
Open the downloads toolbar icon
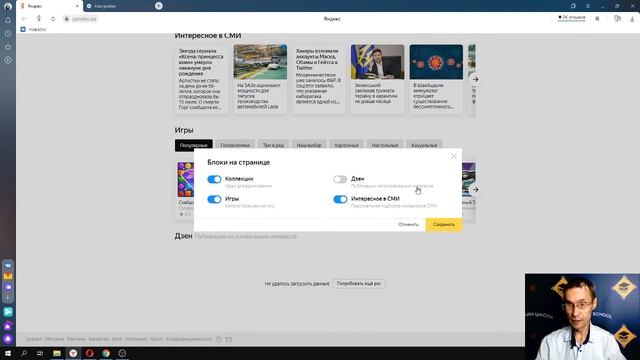pos(632,19)
